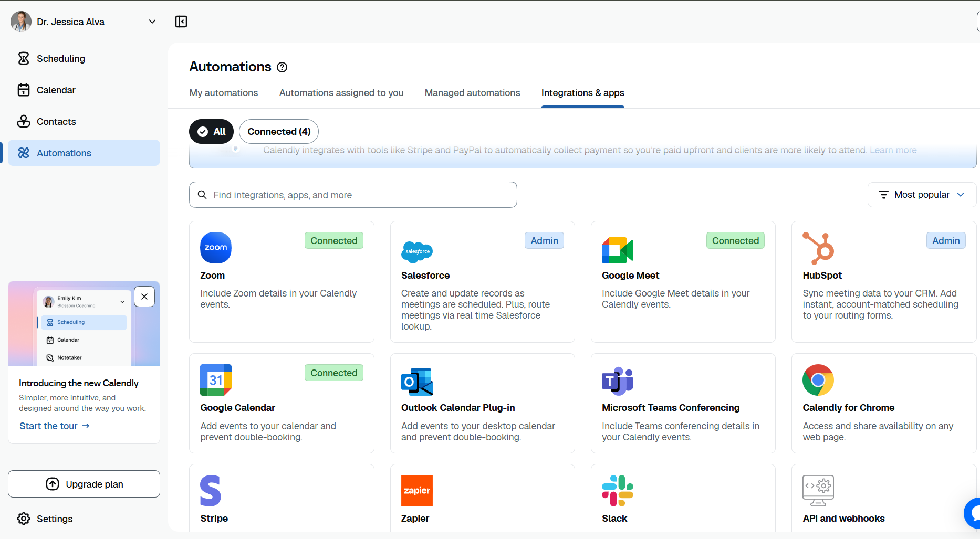Image resolution: width=980 pixels, height=539 pixels.
Task: Switch to Automations assigned to you tab
Action: 341,93
